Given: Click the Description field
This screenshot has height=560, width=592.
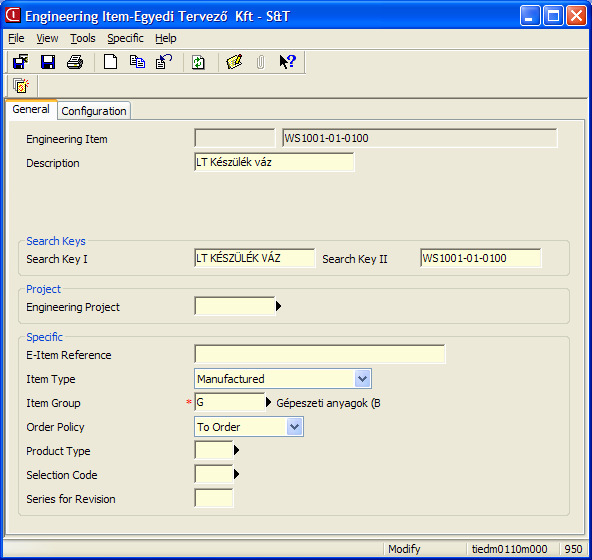Looking at the screenshot, I should [x=274, y=162].
